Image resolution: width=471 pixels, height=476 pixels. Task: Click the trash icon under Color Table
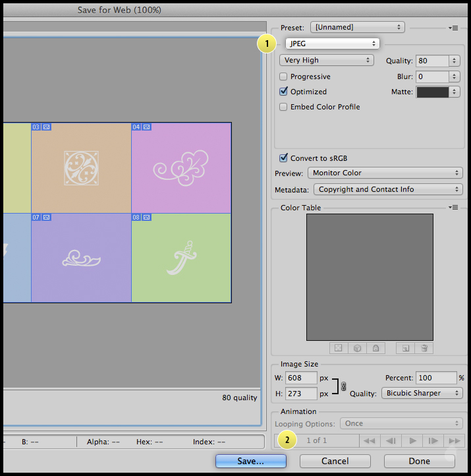[424, 348]
